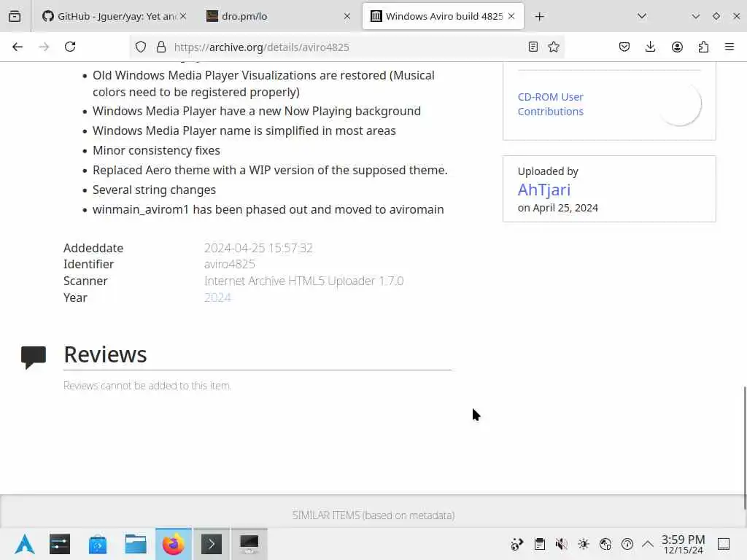Click the Reviews speech bubble icon
This screenshot has height=560, width=747.
[34, 357]
